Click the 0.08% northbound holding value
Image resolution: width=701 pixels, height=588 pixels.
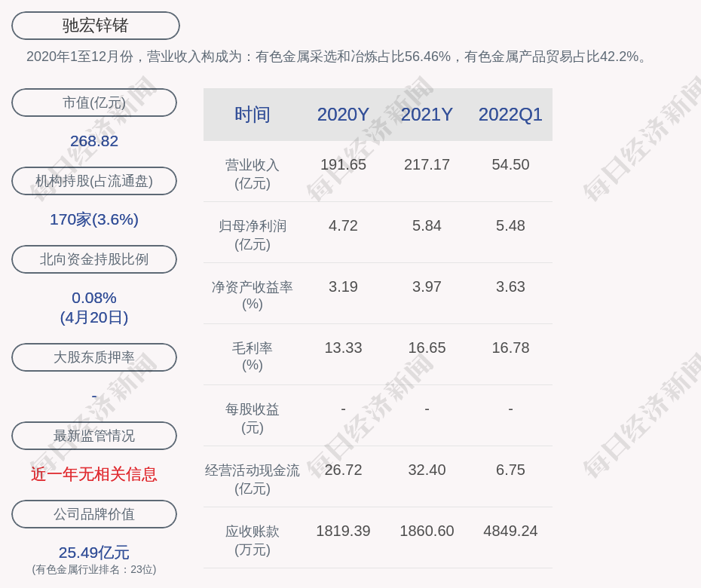pyautogui.click(x=94, y=298)
